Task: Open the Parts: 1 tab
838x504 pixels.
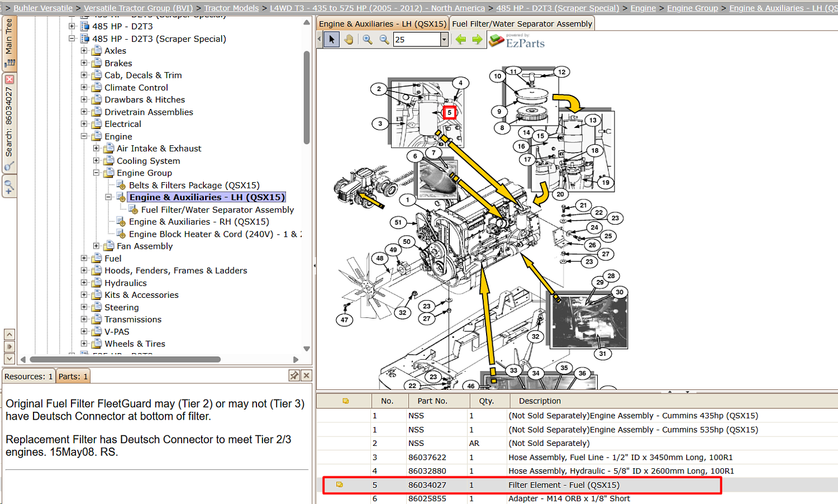Action: point(73,377)
